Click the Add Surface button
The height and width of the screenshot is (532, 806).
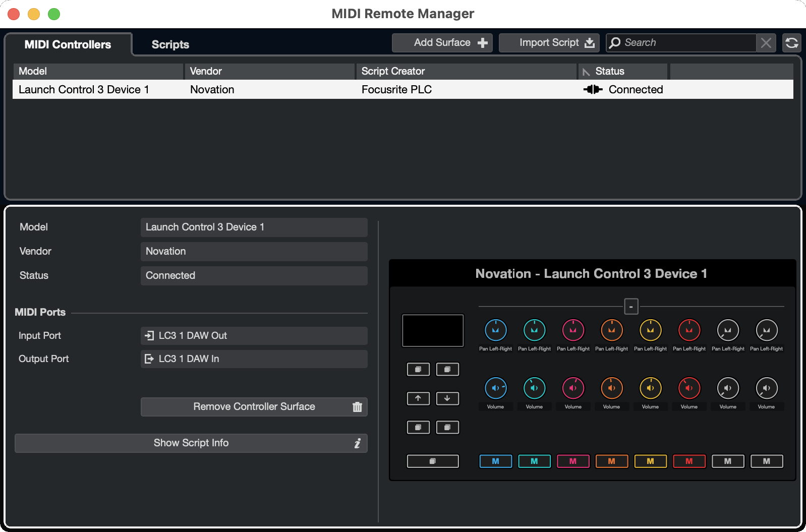(442, 43)
